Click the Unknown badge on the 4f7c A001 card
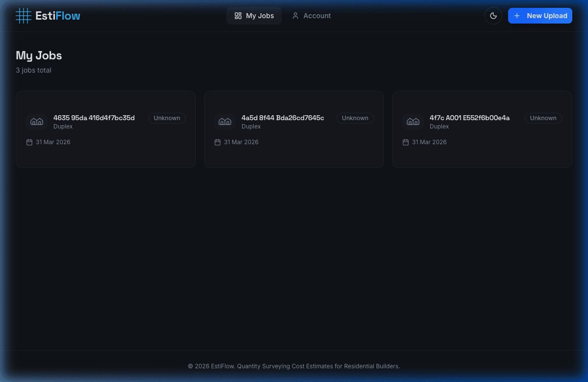Viewport: 588px width, 382px height. 543,118
